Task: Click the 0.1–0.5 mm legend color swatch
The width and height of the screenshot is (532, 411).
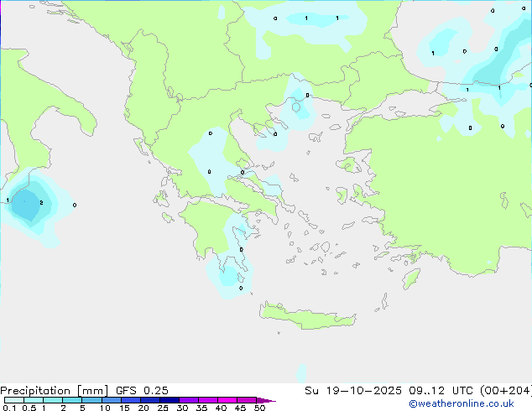Action: (x=14, y=400)
